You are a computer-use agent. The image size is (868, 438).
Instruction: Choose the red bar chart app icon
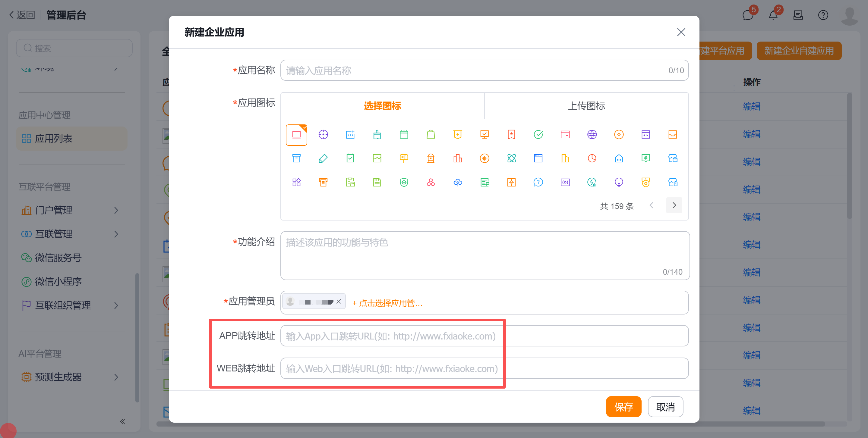(x=458, y=158)
